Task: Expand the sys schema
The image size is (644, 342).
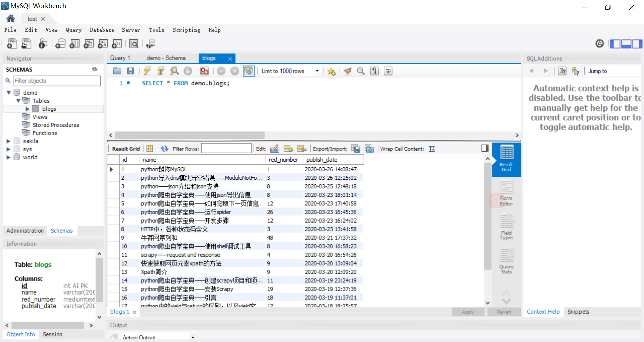Action: point(9,149)
